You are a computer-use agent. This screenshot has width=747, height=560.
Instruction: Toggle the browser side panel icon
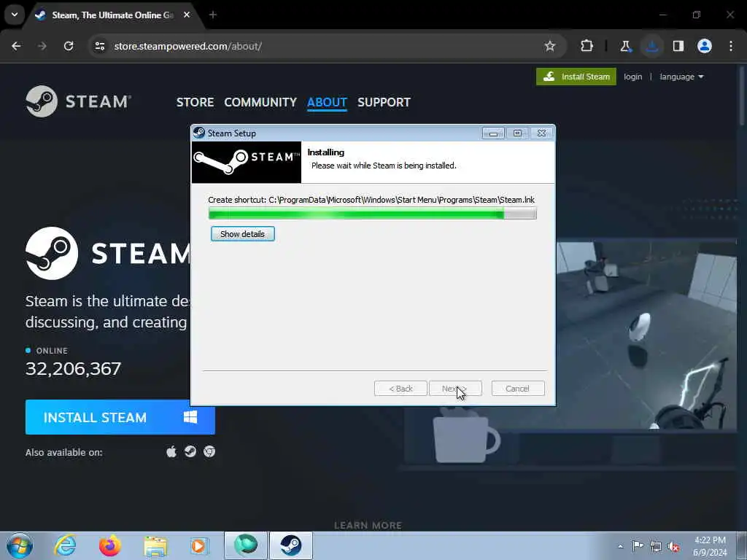click(678, 46)
